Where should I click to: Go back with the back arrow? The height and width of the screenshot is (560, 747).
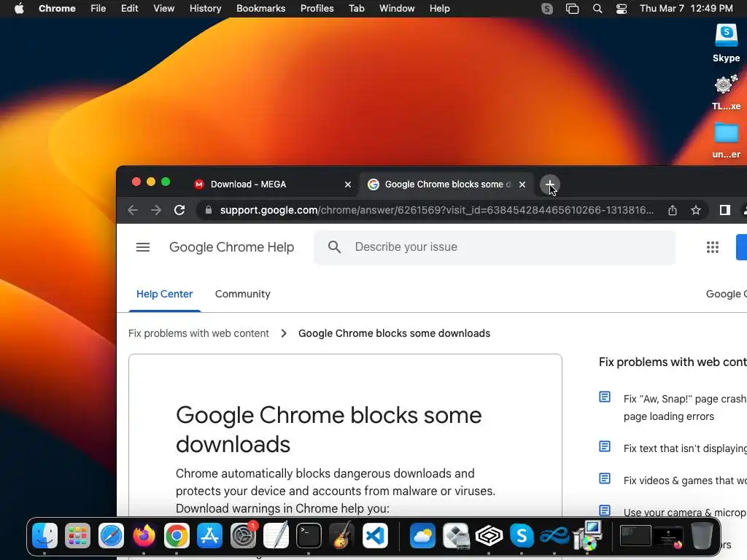coord(133,210)
